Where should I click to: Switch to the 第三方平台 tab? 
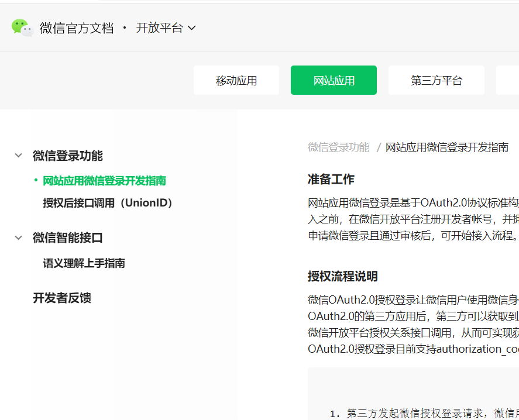coord(436,80)
